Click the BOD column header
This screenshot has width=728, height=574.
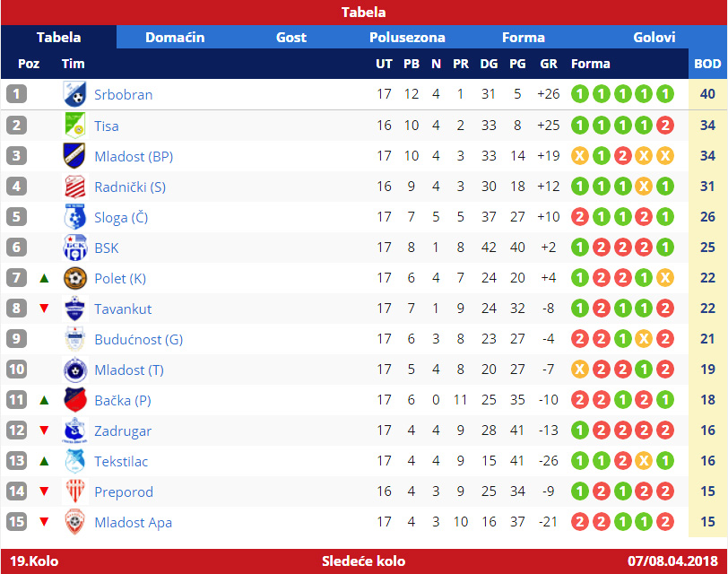(707, 64)
